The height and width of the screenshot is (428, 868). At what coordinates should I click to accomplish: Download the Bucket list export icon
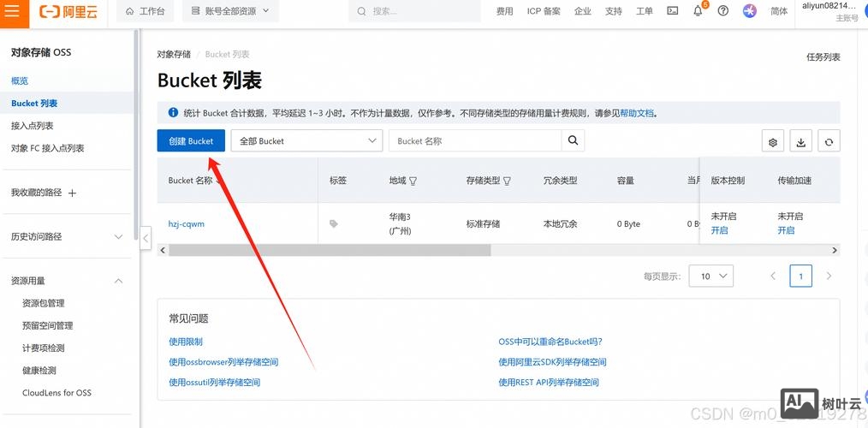tap(800, 141)
